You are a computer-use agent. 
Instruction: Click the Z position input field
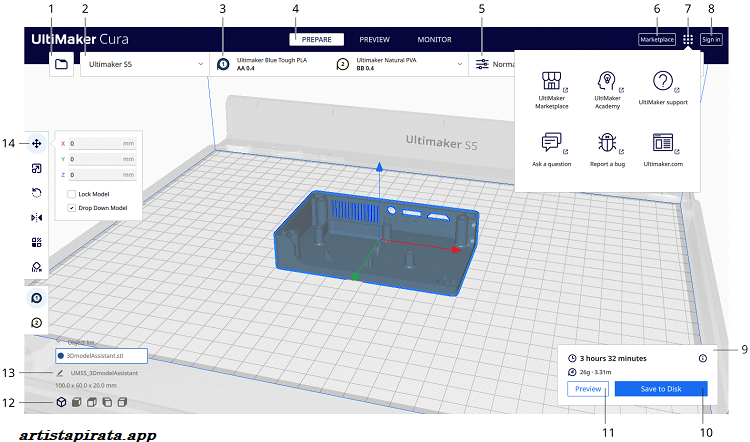pos(102,175)
